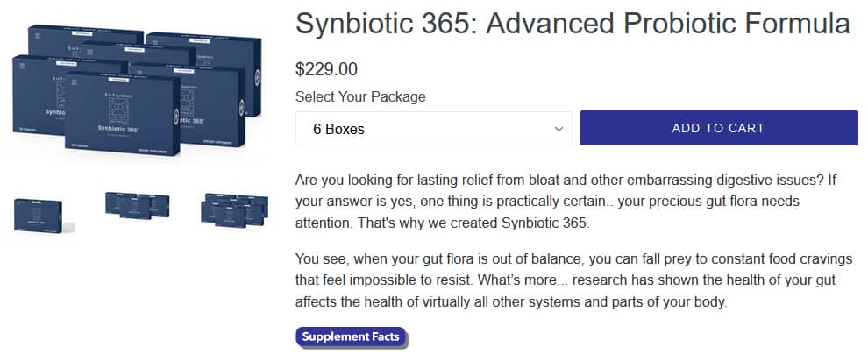Click the paragraph about lasting relief from bloat
Viewport: 868px width, 354px height.
pos(566,202)
